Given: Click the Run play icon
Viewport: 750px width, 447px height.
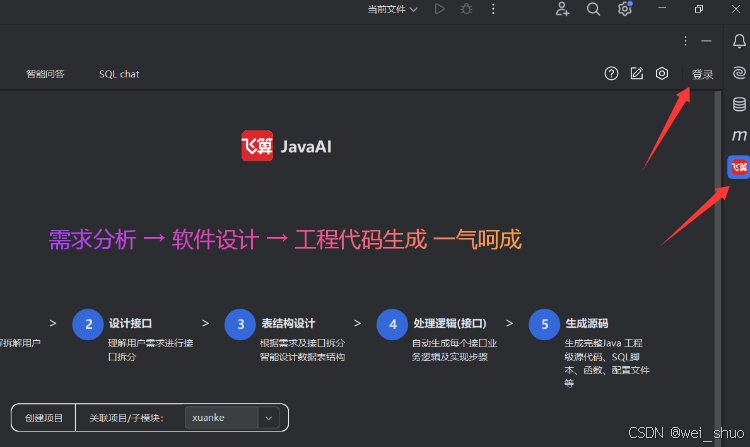Looking at the screenshot, I should click(x=440, y=9).
